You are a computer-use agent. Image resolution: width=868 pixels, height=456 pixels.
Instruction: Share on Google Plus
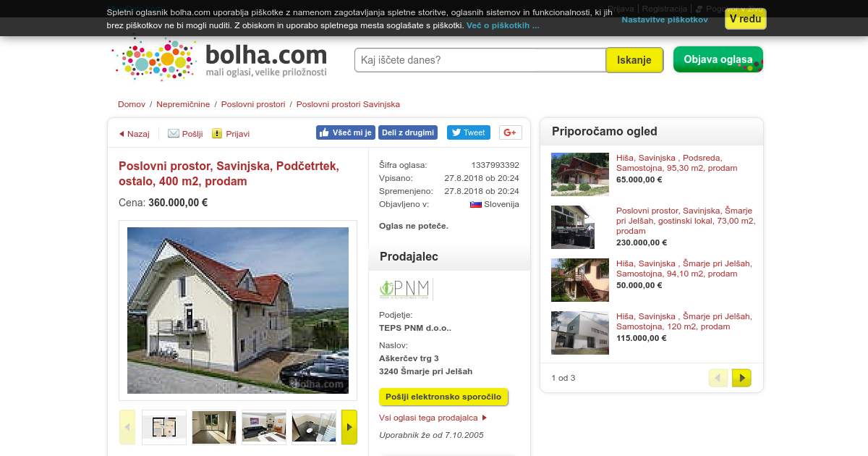tap(511, 132)
